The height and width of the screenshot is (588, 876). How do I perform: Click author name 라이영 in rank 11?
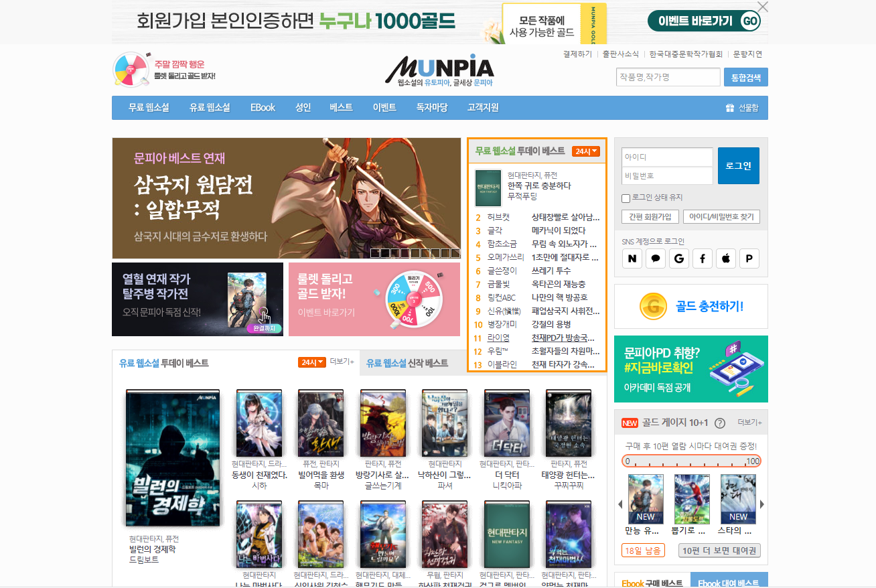pyautogui.click(x=498, y=338)
